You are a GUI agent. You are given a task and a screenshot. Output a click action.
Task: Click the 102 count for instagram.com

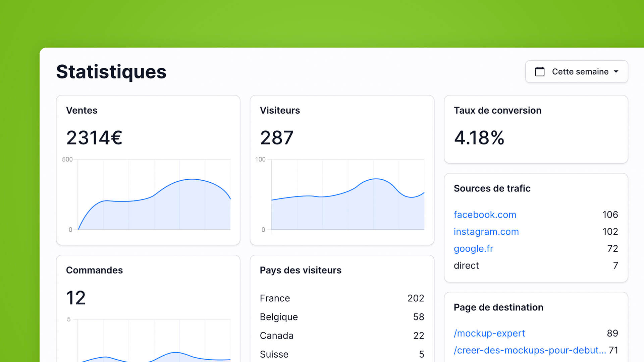click(610, 232)
